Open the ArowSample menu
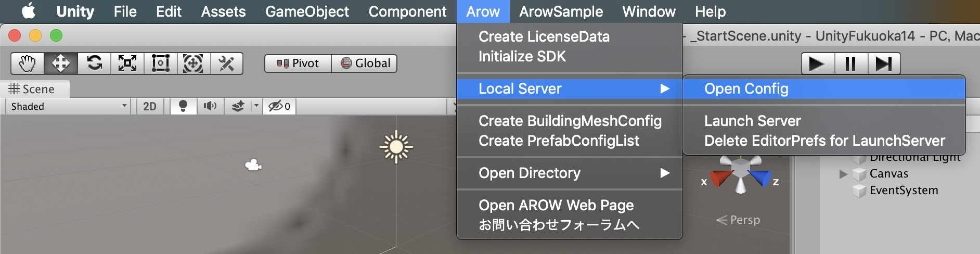The image size is (980, 254). pos(561,11)
